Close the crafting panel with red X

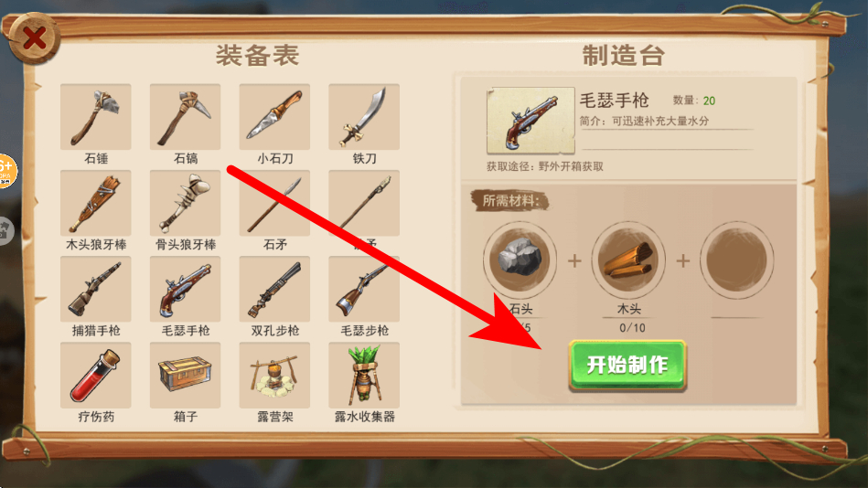tap(35, 38)
